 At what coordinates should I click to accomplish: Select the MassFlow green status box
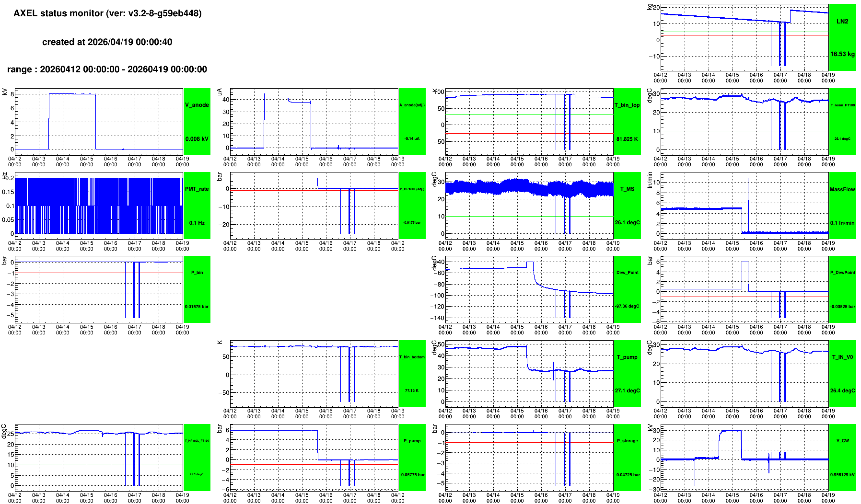tap(842, 206)
